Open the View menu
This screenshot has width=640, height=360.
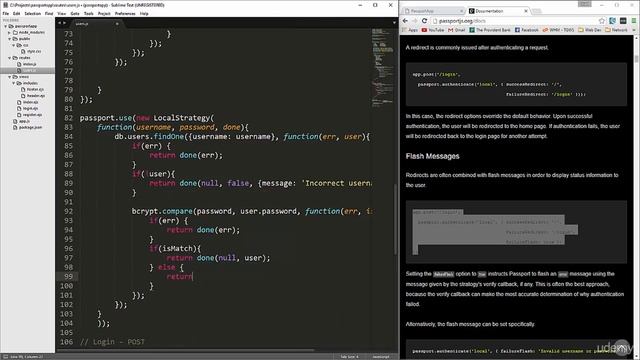coord(62,13)
